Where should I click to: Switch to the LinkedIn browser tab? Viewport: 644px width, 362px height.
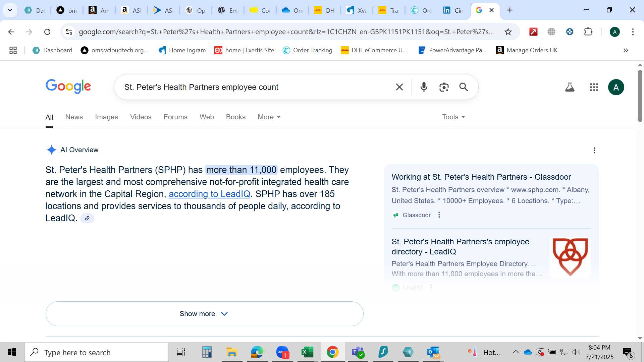pyautogui.click(x=453, y=10)
